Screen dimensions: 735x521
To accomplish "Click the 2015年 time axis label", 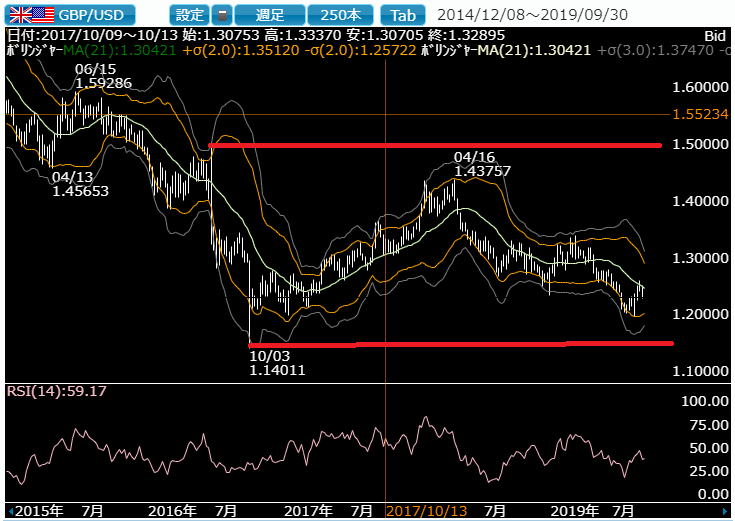I will coord(39,511).
